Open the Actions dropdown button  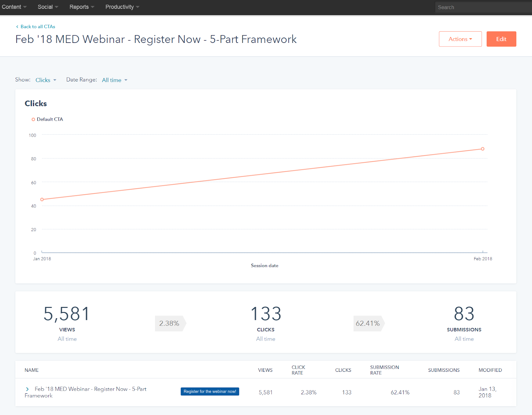pyautogui.click(x=460, y=39)
